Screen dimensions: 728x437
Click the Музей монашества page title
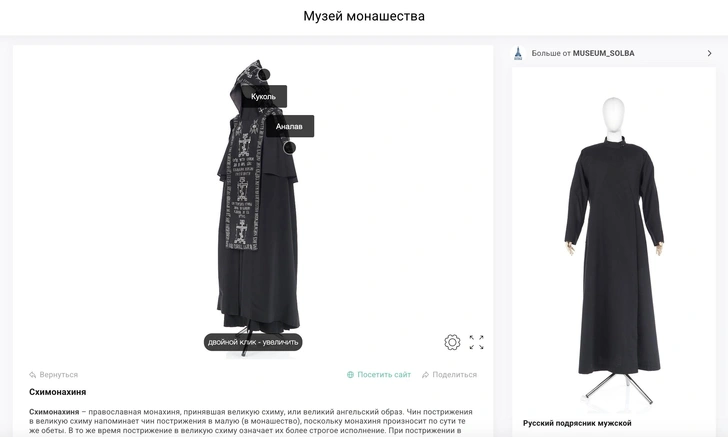pos(364,16)
